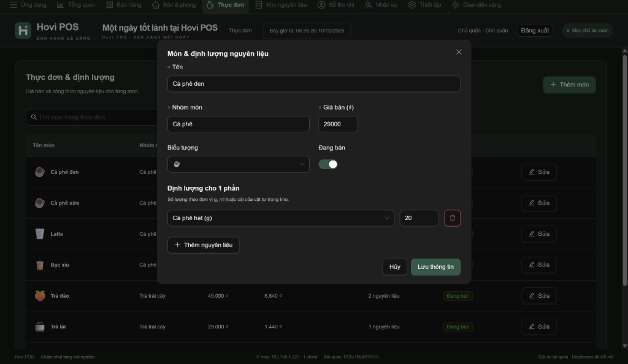Viewport: 628px width, 364px height.
Task: Close the Món & định lượng dialog
Action: click(459, 52)
